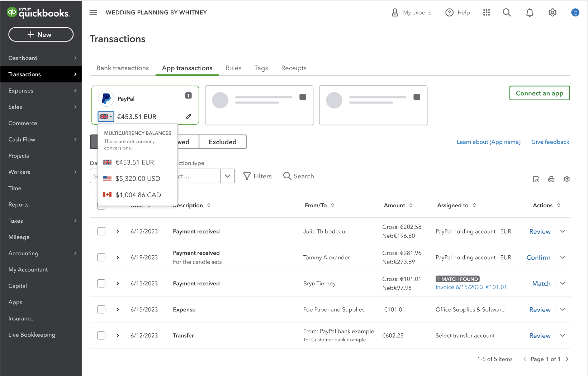Open the Help menu
Screen dimensions: 588x376
[457, 13]
